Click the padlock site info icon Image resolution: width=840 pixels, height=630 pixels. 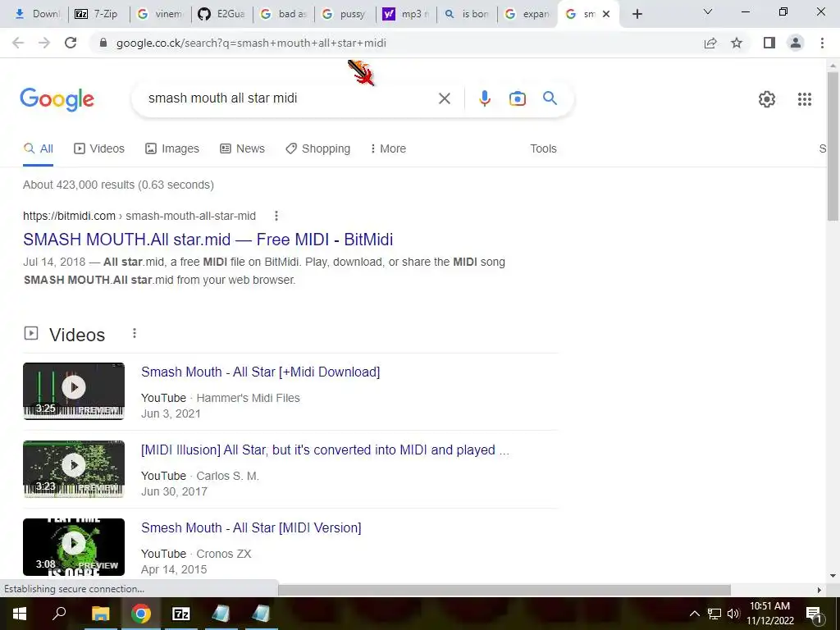click(x=103, y=43)
